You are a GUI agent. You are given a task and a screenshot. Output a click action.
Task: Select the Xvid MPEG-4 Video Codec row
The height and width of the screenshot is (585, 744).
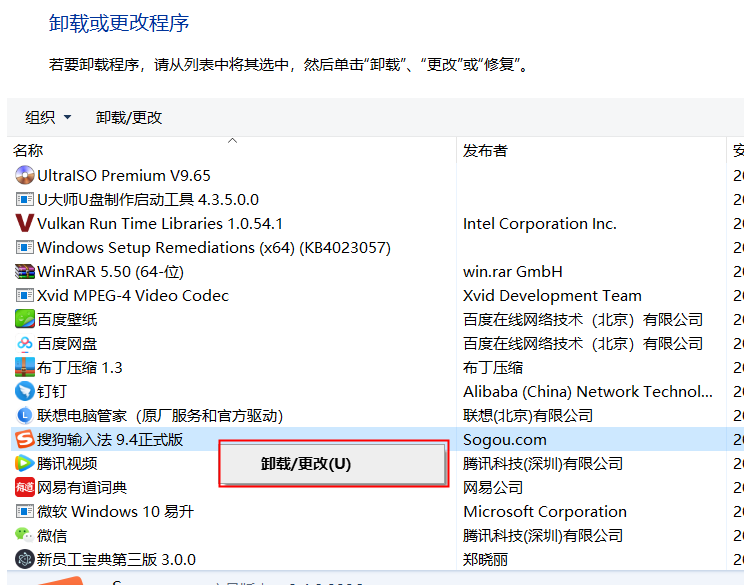coord(133,296)
